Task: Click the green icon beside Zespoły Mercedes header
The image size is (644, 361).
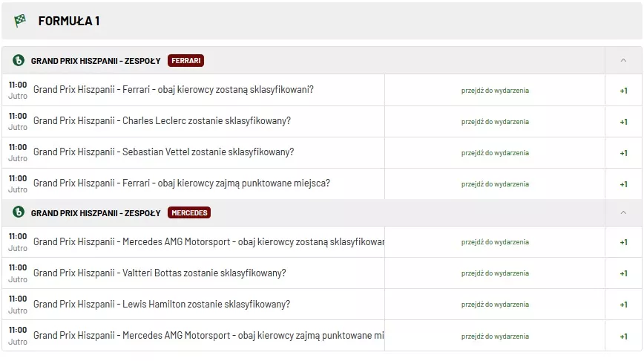Action: 19,212
